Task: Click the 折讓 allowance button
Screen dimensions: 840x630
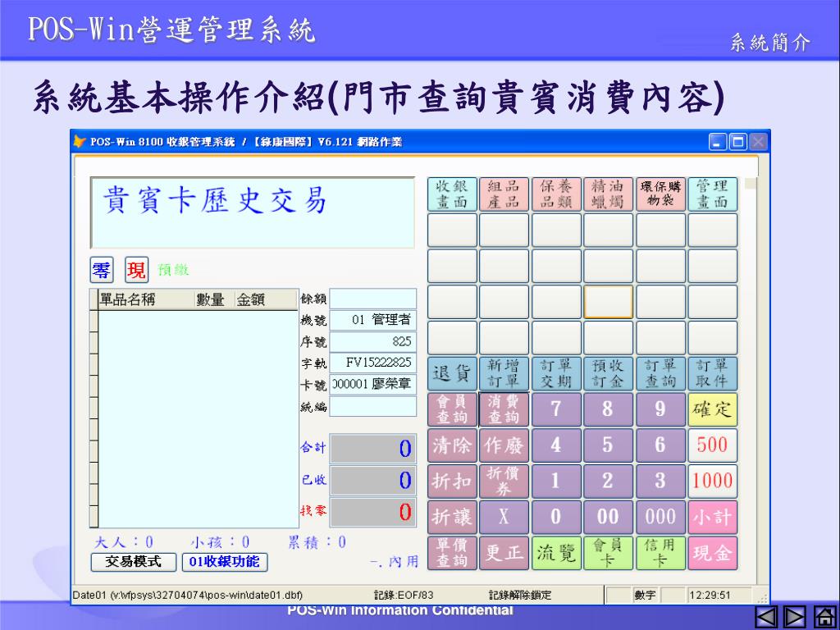Action: pyautogui.click(x=452, y=518)
